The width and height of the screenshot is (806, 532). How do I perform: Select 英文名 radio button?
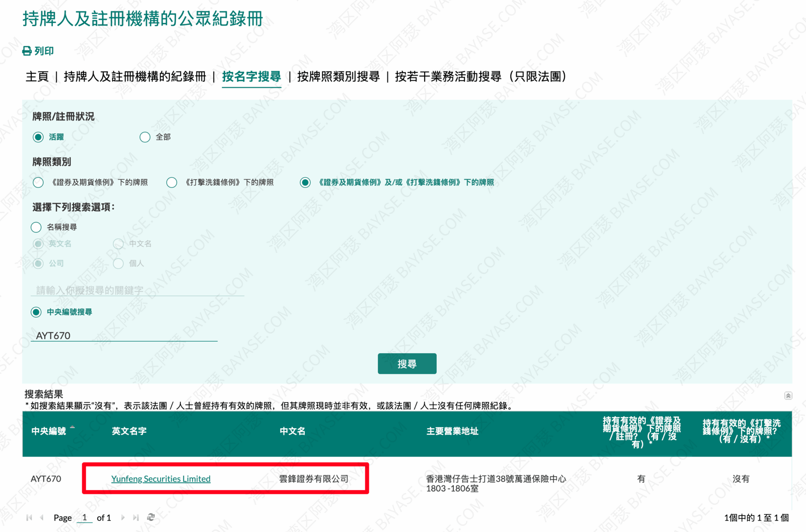pyautogui.click(x=38, y=244)
